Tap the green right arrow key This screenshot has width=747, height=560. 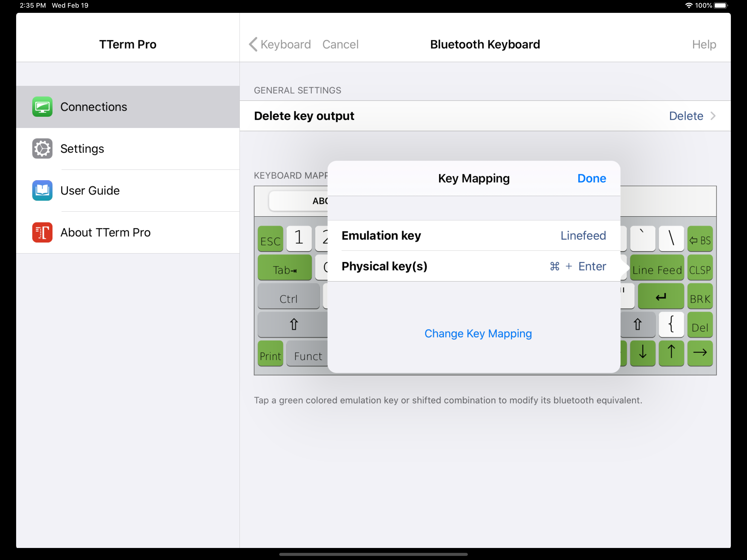(700, 353)
